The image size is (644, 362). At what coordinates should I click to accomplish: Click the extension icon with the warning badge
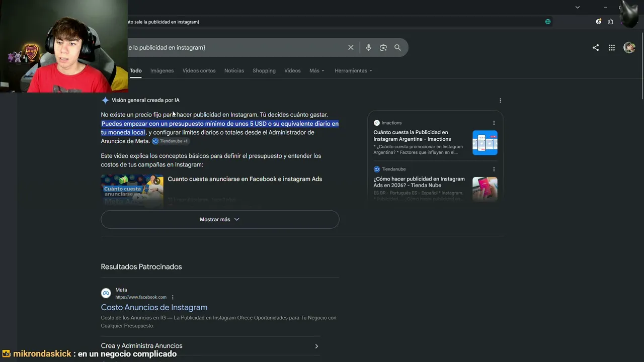click(598, 22)
